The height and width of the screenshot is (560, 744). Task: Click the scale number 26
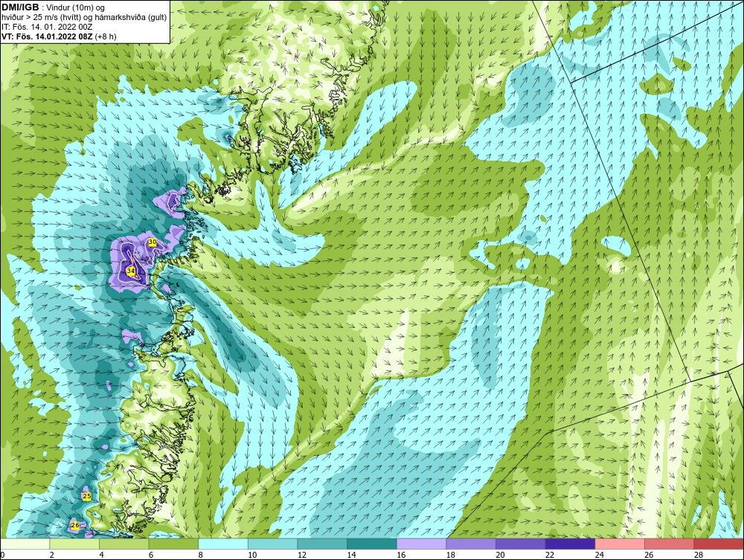click(649, 555)
